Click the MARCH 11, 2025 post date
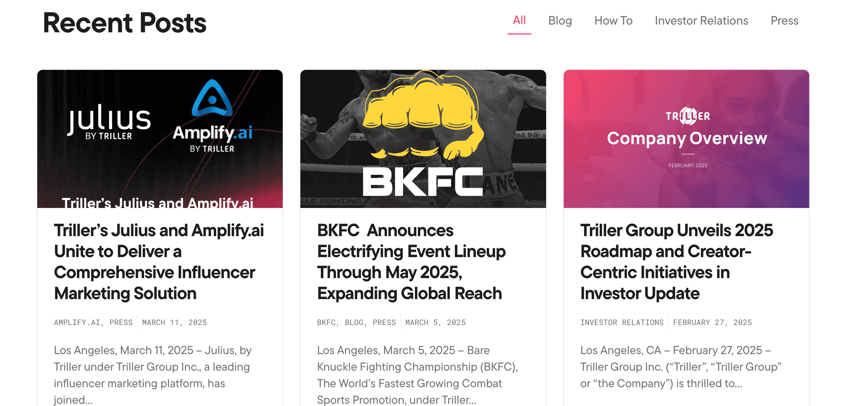 174,322
